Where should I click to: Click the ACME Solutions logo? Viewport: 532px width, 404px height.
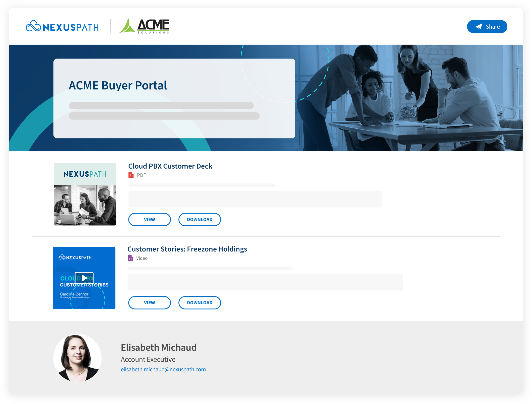(x=144, y=26)
